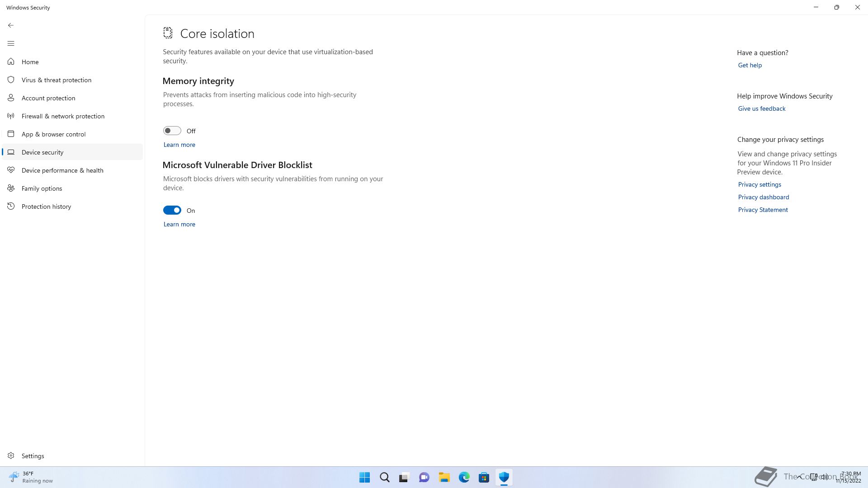Image resolution: width=868 pixels, height=488 pixels.
Task: Open the Windows Start menu
Action: coord(364,477)
